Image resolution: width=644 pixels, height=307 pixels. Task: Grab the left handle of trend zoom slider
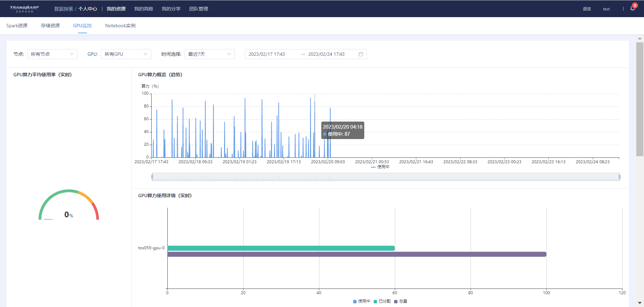click(152, 177)
